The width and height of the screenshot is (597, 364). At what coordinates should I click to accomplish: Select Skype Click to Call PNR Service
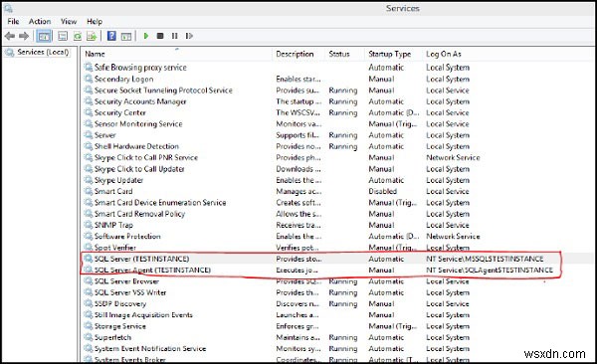(x=146, y=157)
